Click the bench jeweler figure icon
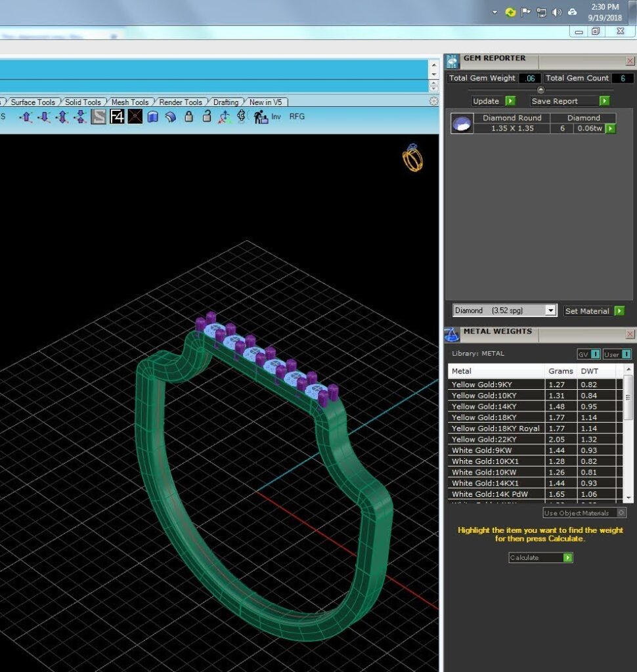Screen dimensions: 637x672 [x=260, y=117]
